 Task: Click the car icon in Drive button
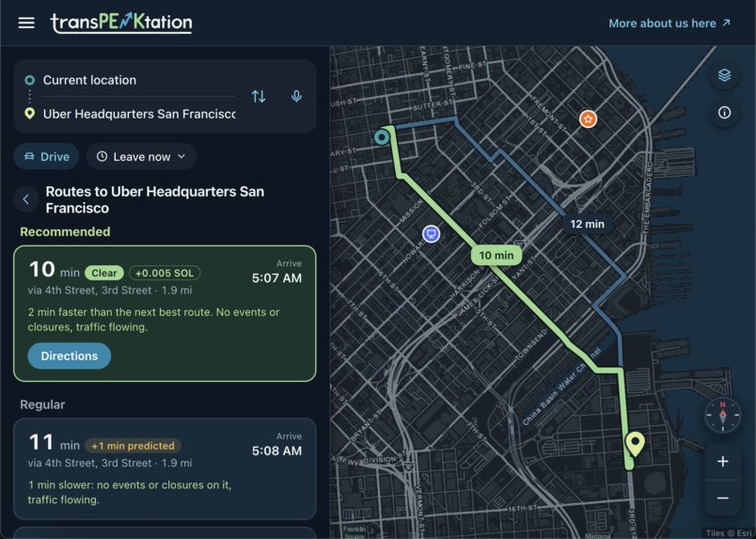[x=29, y=156]
